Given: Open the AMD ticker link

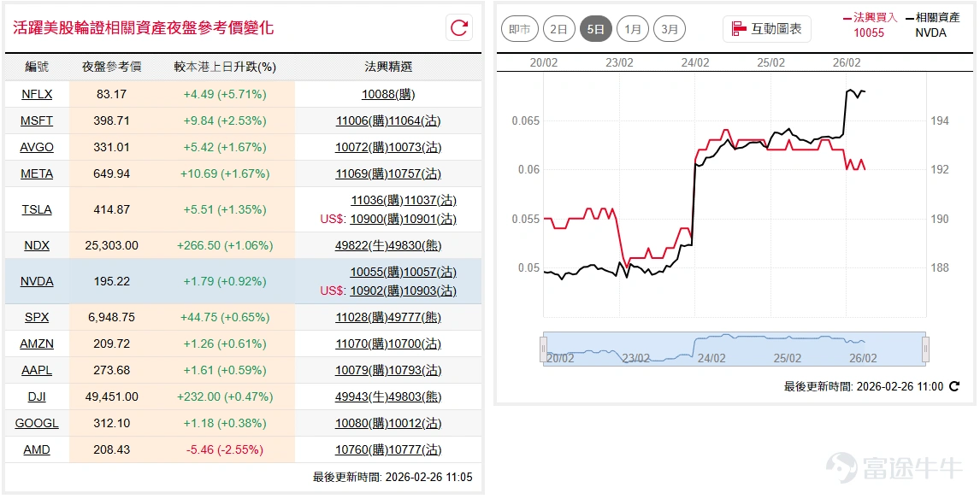Looking at the screenshot, I should (37, 449).
